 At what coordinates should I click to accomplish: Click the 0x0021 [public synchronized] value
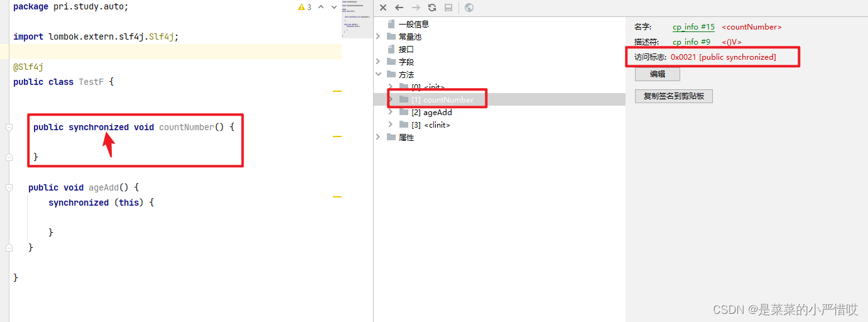[x=723, y=57]
